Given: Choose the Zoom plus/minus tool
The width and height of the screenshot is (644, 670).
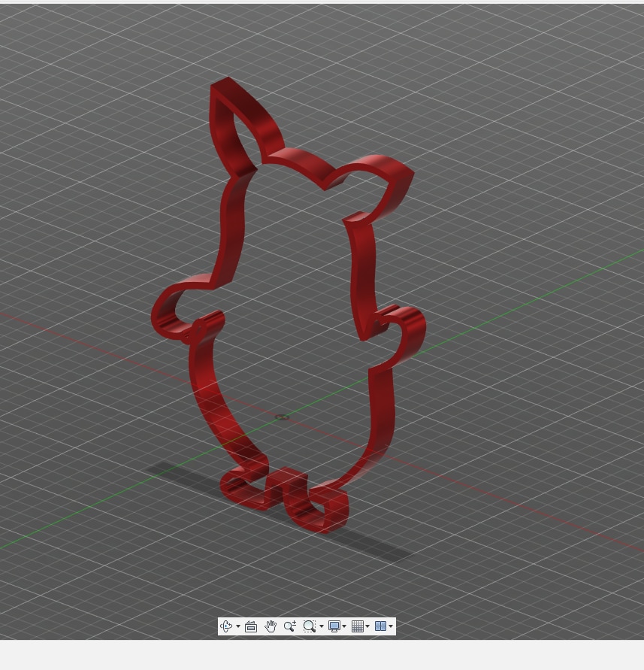Looking at the screenshot, I should click(x=290, y=626).
